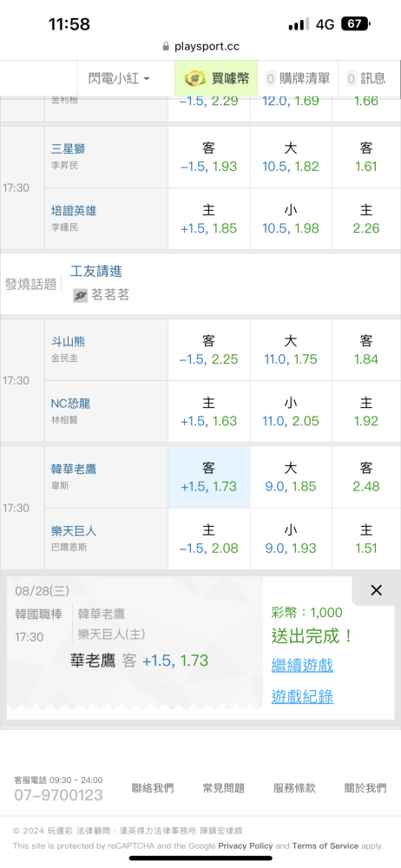
Task: Click the 繼續遊戲 link
Action: tap(302, 665)
